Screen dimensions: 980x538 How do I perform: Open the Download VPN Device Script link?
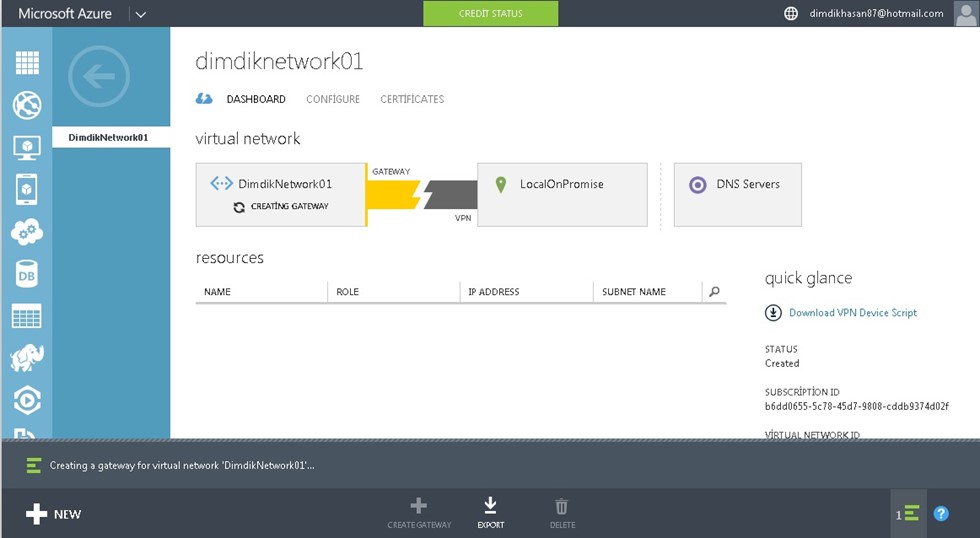pos(852,312)
